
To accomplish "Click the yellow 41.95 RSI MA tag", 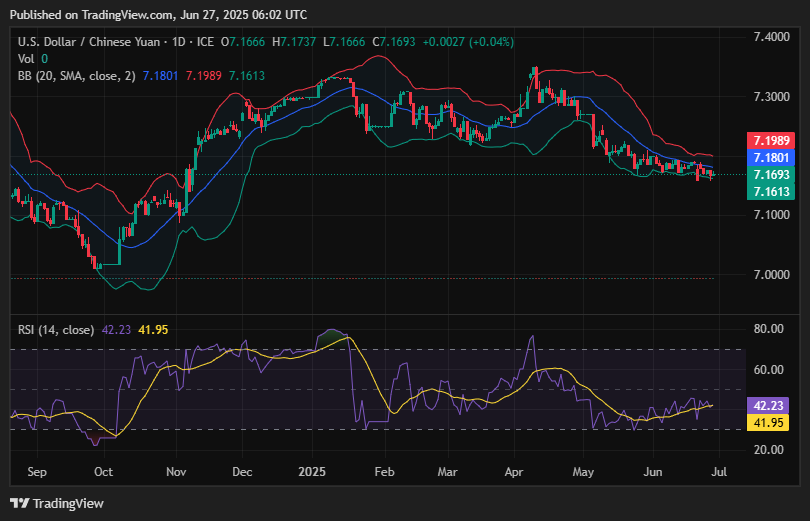I will [x=768, y=422].
